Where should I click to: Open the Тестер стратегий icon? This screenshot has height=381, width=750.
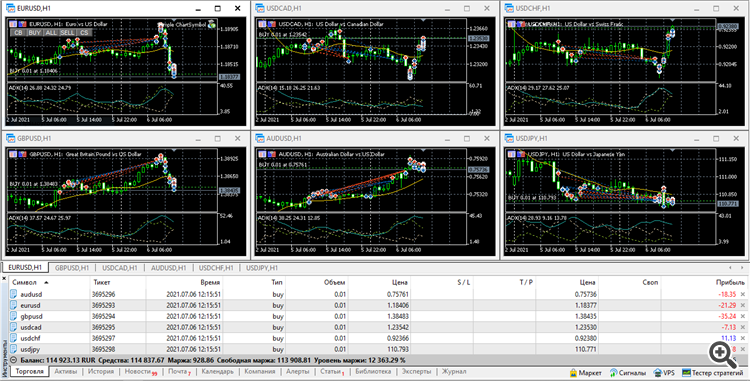(686, 372)
